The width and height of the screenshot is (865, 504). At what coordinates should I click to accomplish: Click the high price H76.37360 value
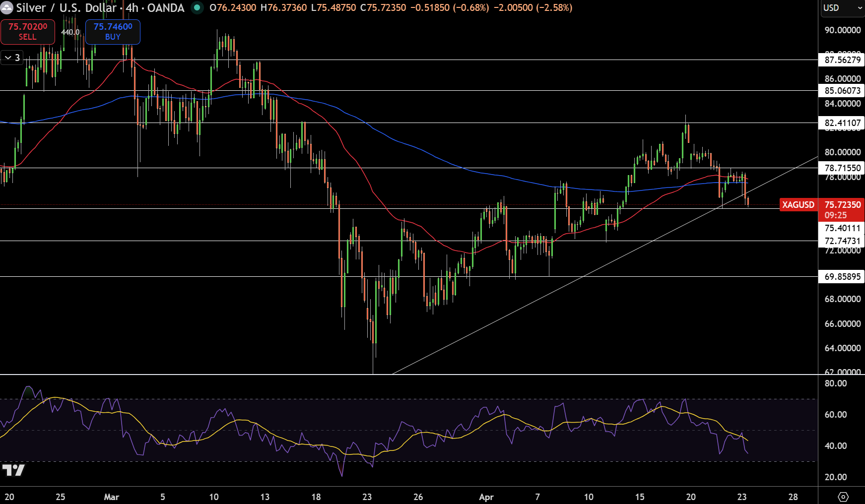283,8
